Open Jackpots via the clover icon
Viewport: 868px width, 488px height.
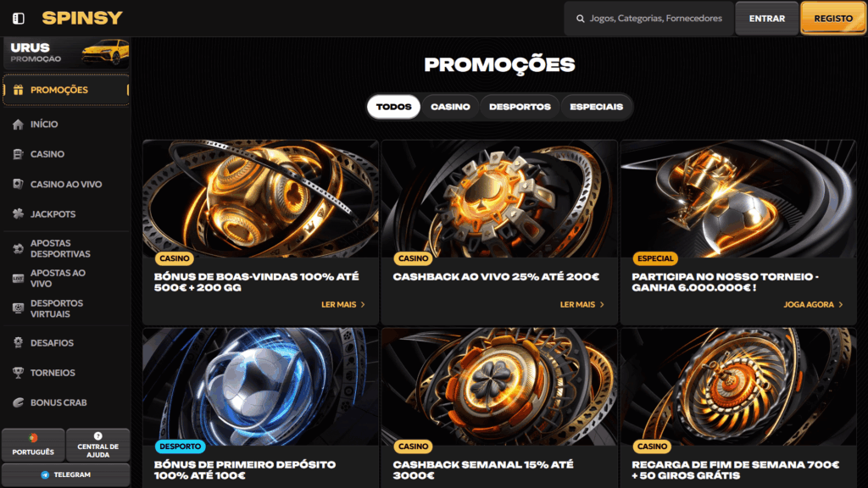click(x=19, y=214)
